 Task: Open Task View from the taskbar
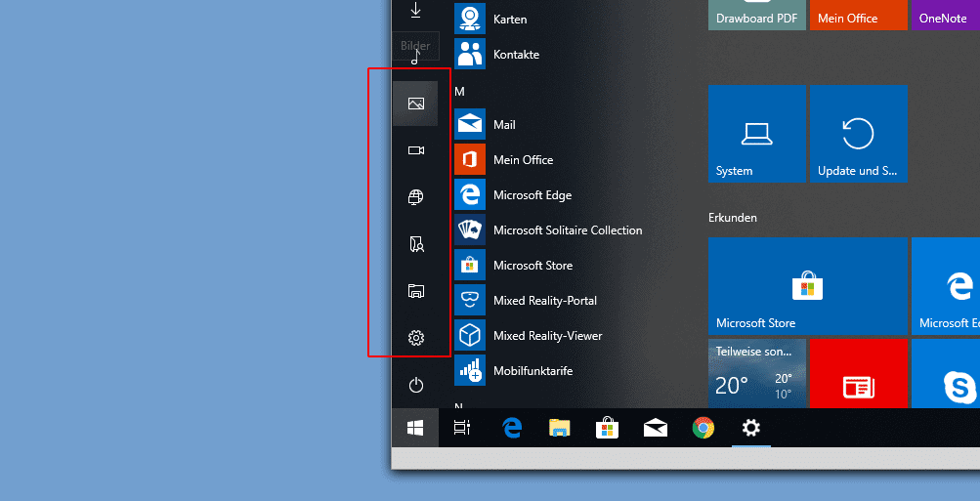(462, 428)
